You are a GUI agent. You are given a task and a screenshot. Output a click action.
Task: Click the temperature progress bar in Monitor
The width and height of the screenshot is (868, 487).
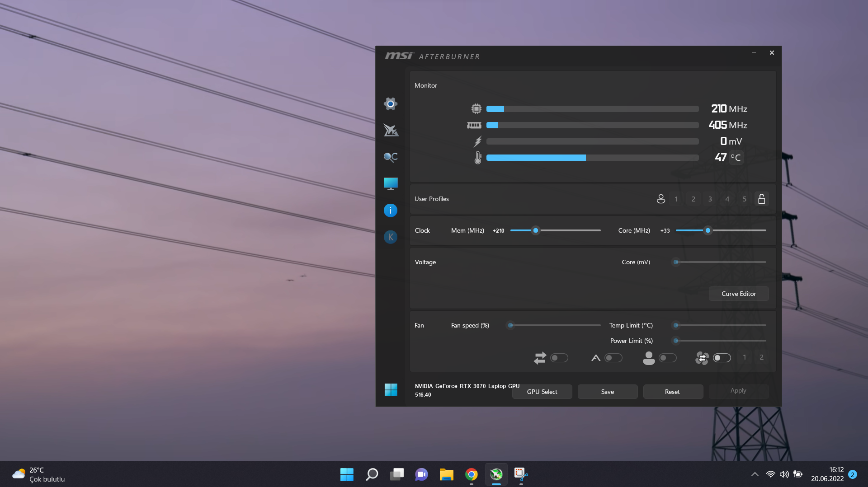(x=593, y=158)
